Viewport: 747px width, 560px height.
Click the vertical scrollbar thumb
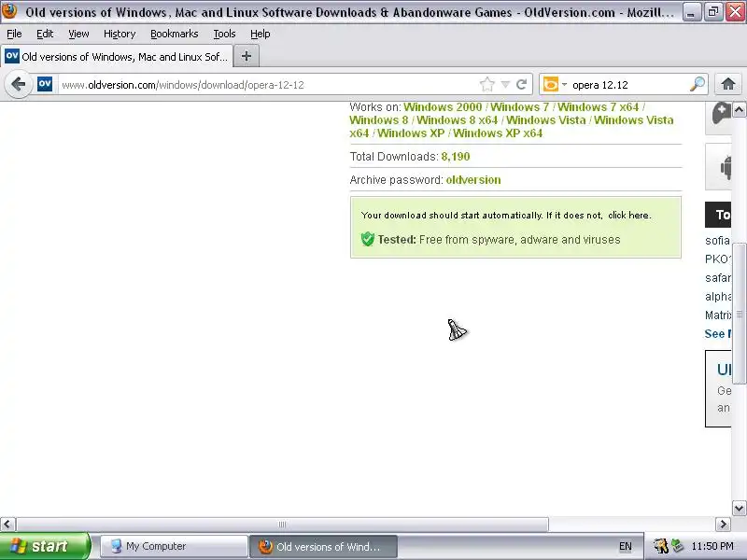(739, 314)
